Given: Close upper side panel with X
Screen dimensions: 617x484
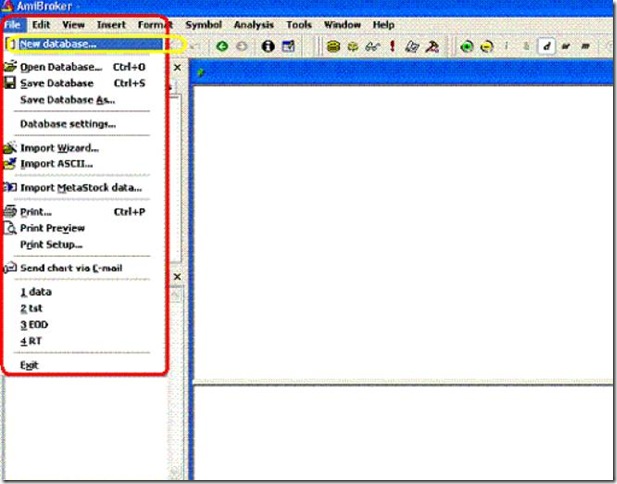Looking at the screenshot, I should 177,68.
